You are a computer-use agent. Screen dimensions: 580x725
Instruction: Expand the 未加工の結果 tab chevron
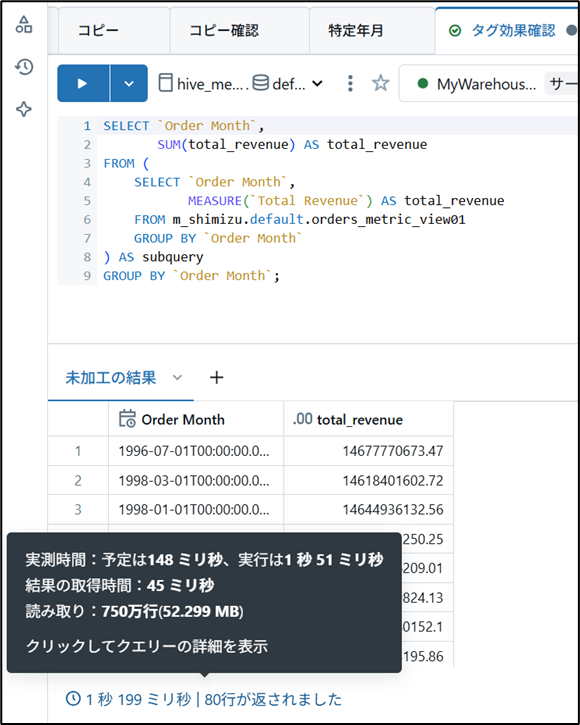(177, 378)
